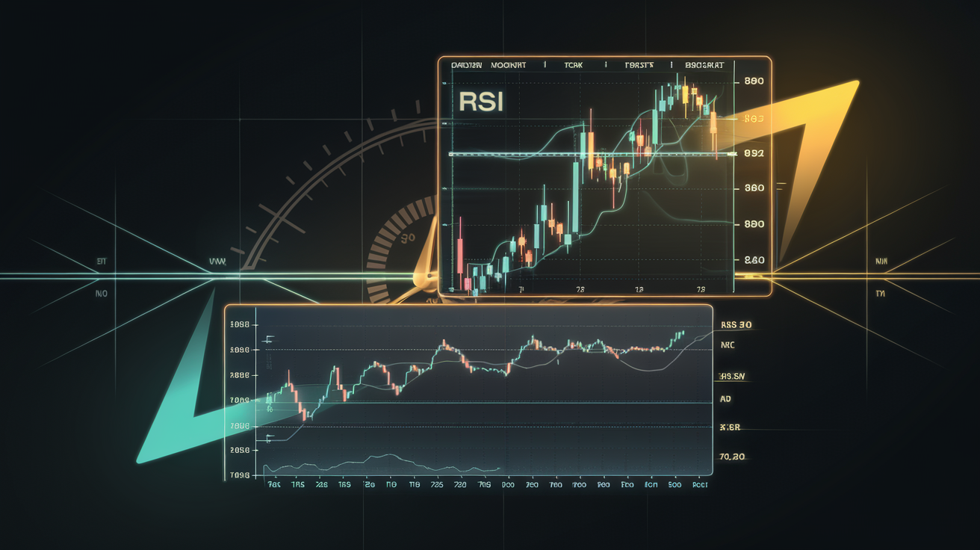Click the 725 tick on lower chart axis

pyautogui.click(x=435, y=485)
